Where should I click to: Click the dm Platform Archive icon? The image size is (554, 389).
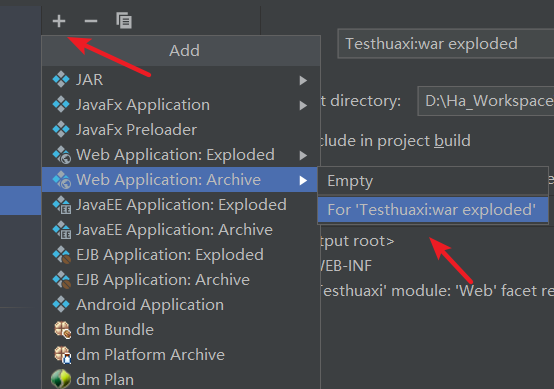point(62,355)
